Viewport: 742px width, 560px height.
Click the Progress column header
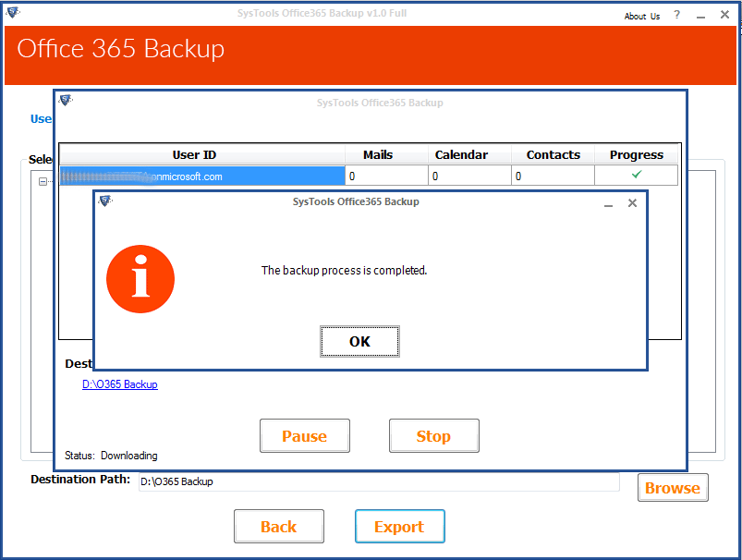pyautogui.click(x=637, y=155)
